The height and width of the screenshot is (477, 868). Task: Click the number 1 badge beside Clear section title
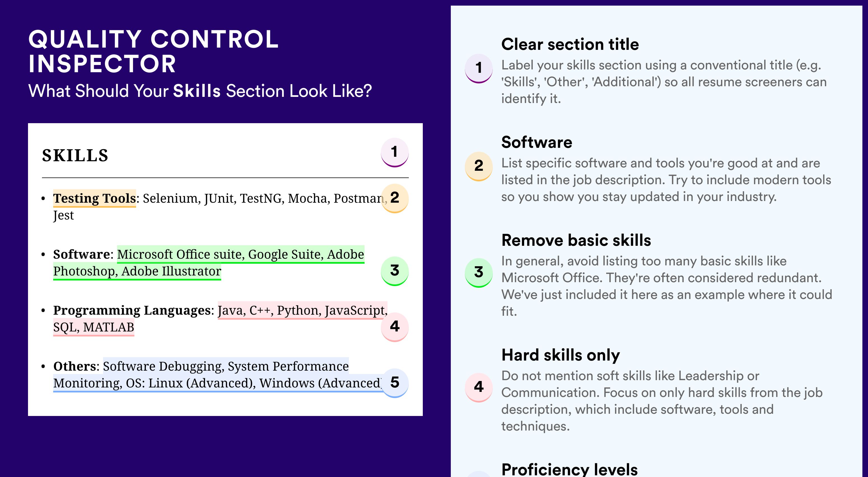tap(479, 68)
